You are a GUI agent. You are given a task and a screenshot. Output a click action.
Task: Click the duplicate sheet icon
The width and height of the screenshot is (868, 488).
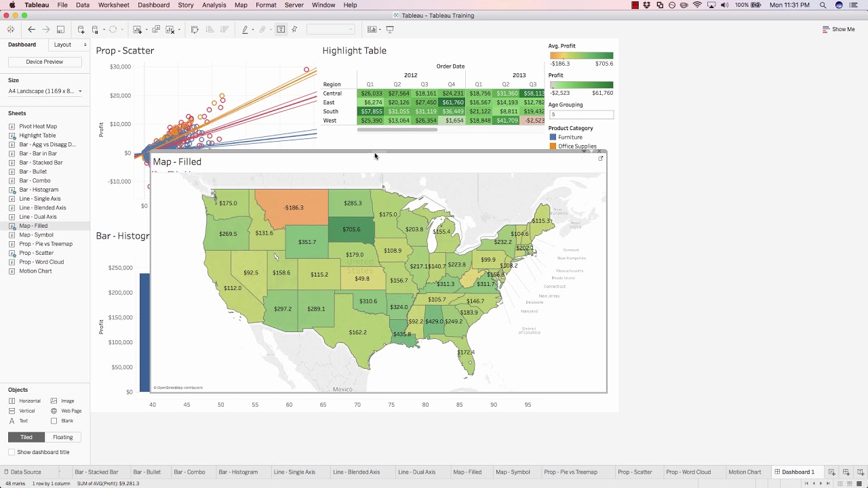click(x=156, y=29)
